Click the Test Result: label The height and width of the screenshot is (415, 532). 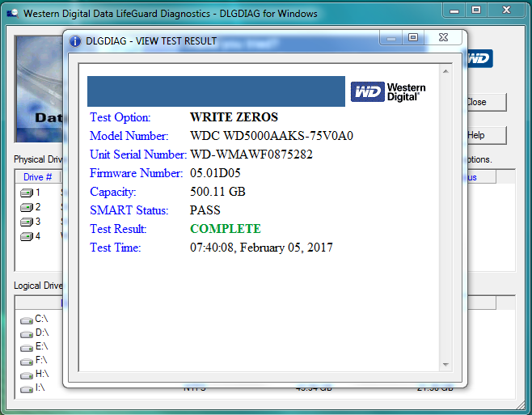click(118, 229)
